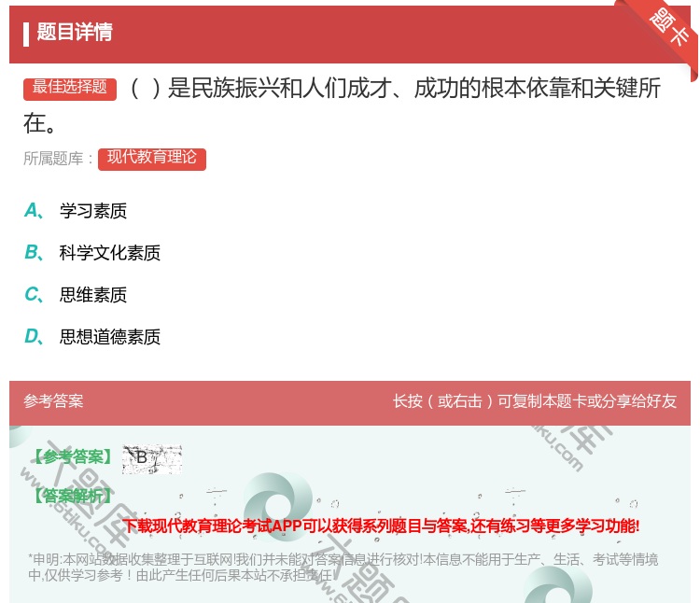Click the 所属题库 label

coord(58,159)
